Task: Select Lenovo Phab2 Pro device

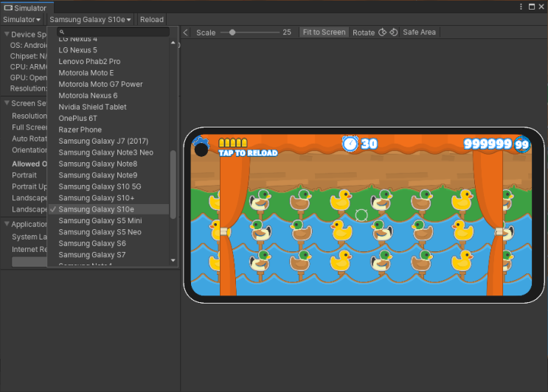Action: (108, 61)
